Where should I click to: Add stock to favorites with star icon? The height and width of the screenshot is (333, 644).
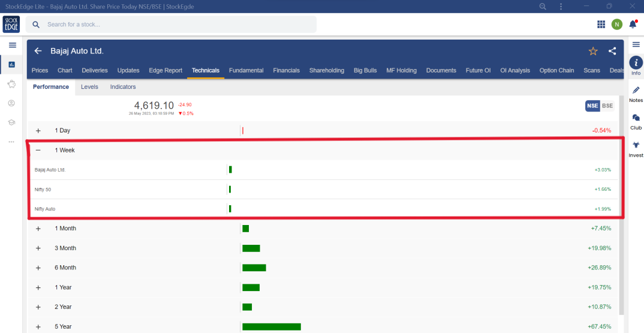tap(593, 52)
